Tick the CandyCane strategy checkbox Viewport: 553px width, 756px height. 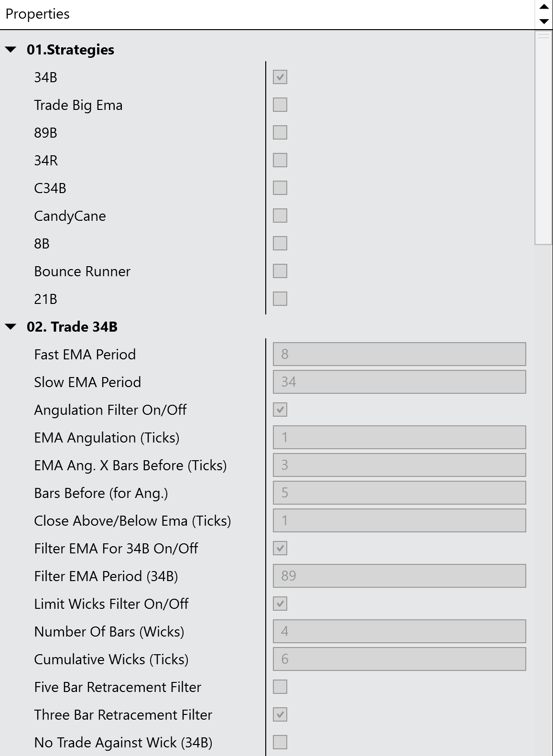click(280, 216)
